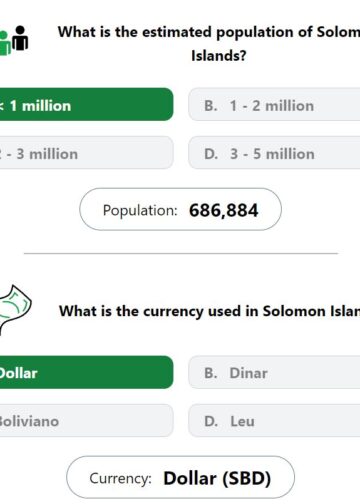Click the 'Currency:' label text
This screenshot has height=504, width=360.
coord(120,479)
